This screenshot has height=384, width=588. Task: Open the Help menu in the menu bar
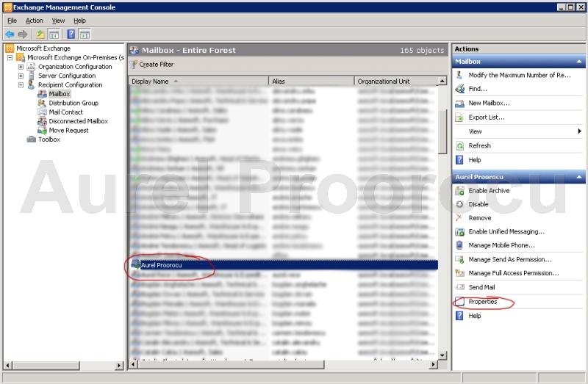(79, 21)
